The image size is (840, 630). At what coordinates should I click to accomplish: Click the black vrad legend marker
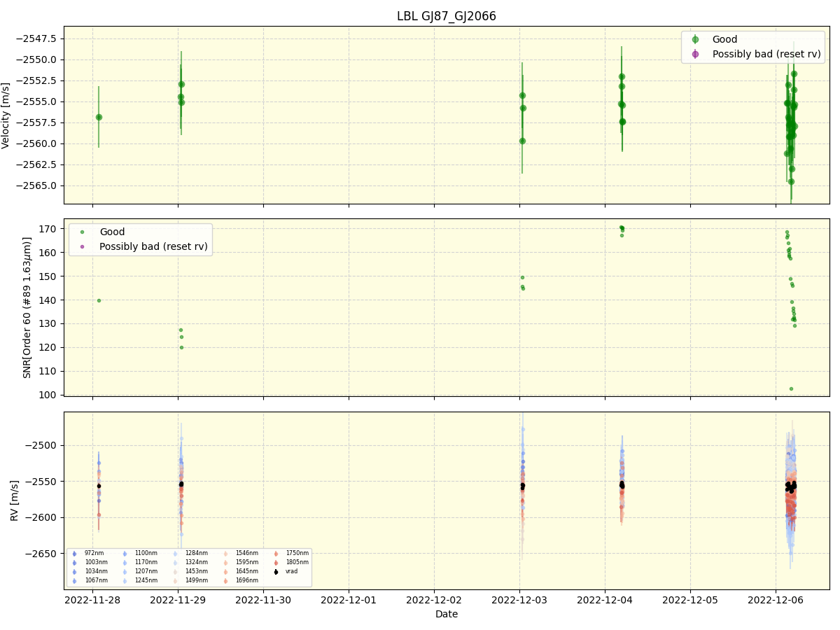pos(276,572)
